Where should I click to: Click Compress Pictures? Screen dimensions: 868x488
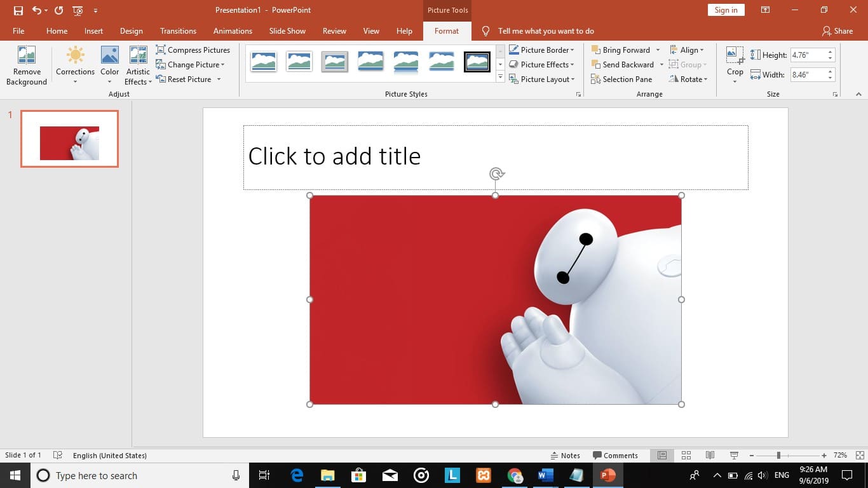tap(193, 50)
